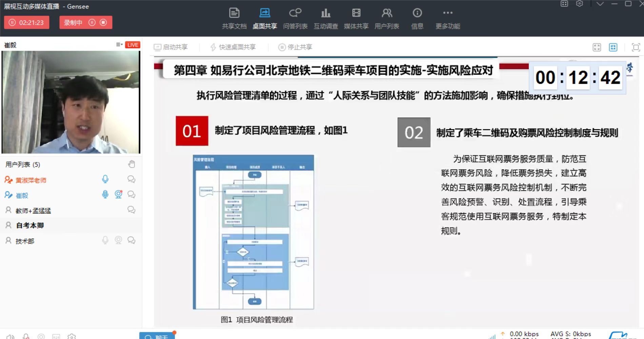Open chat with 黄淑萍老师

tap(131, 179)
